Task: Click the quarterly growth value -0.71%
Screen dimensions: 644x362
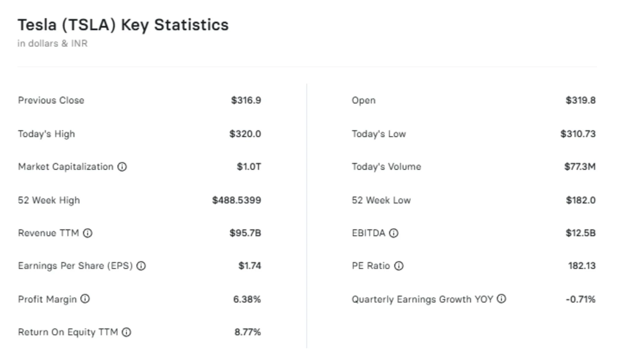Action: tap(581, 299)
